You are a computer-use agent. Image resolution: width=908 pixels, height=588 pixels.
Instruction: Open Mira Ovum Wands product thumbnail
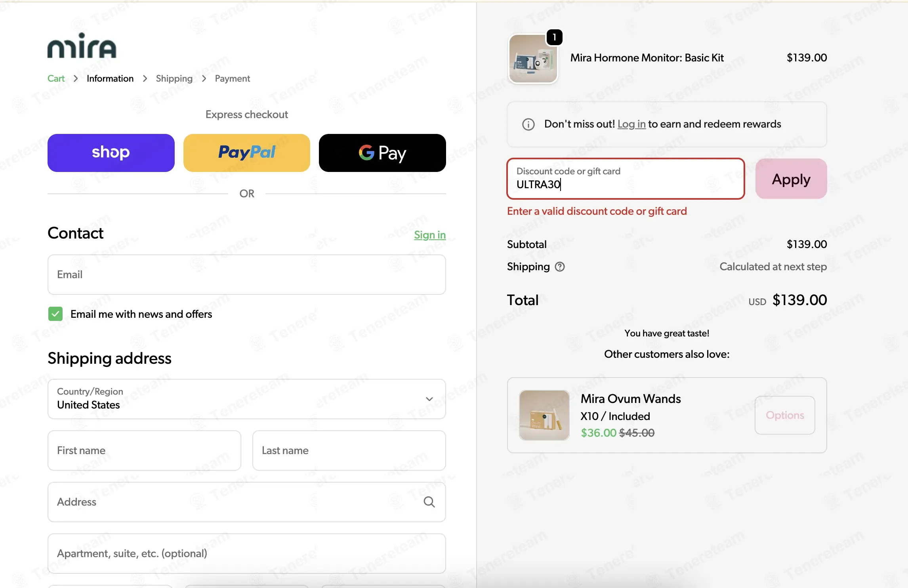(544, 415)
